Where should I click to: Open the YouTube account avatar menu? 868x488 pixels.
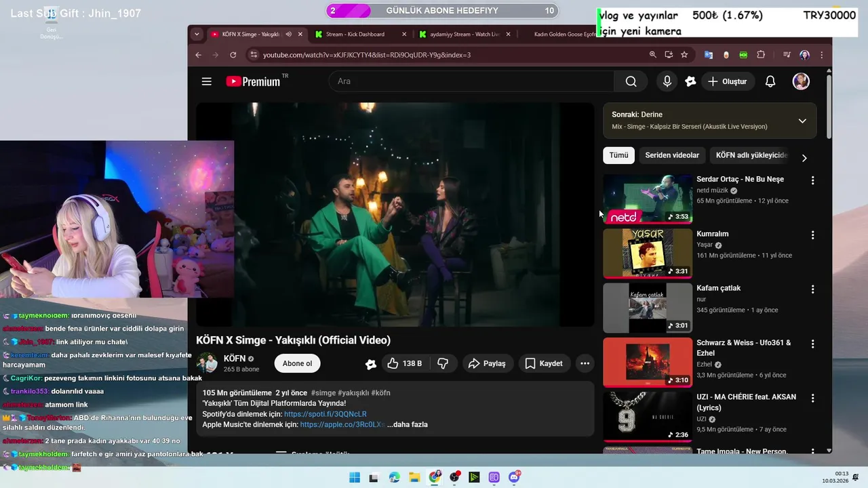pyautogui.click(x=801, y=81)
